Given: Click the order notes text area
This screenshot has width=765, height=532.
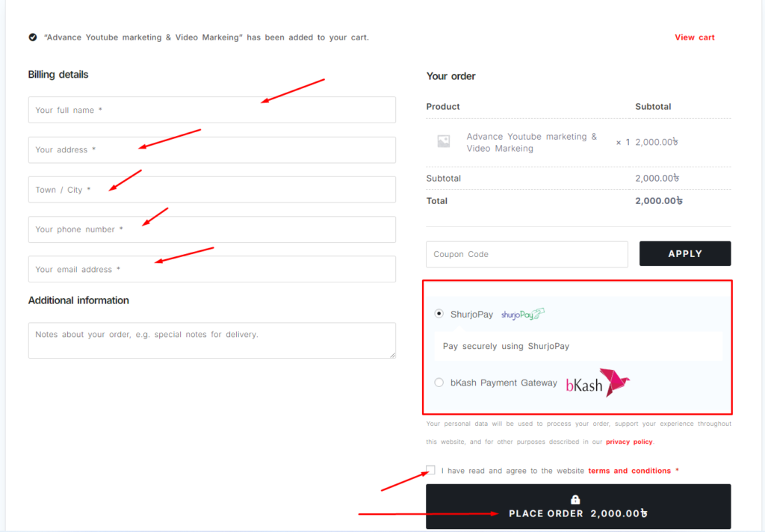Looking at the screenshot, I should tap(211, 341).
